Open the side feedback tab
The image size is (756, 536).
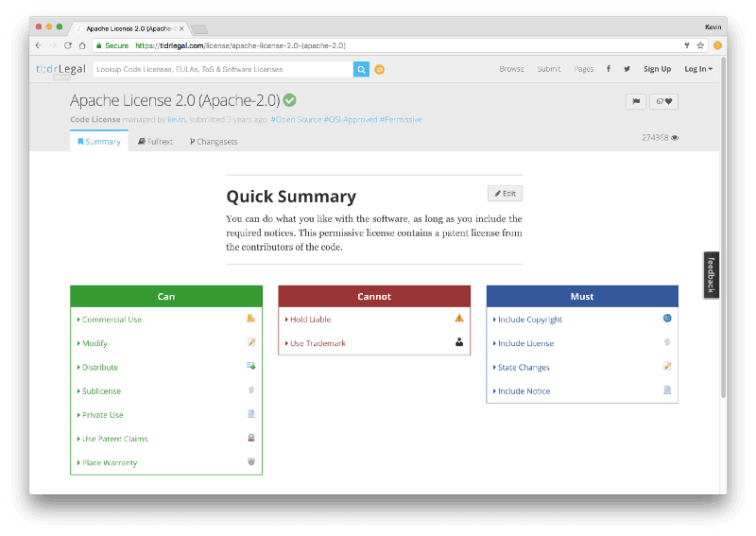coord(712,275)
